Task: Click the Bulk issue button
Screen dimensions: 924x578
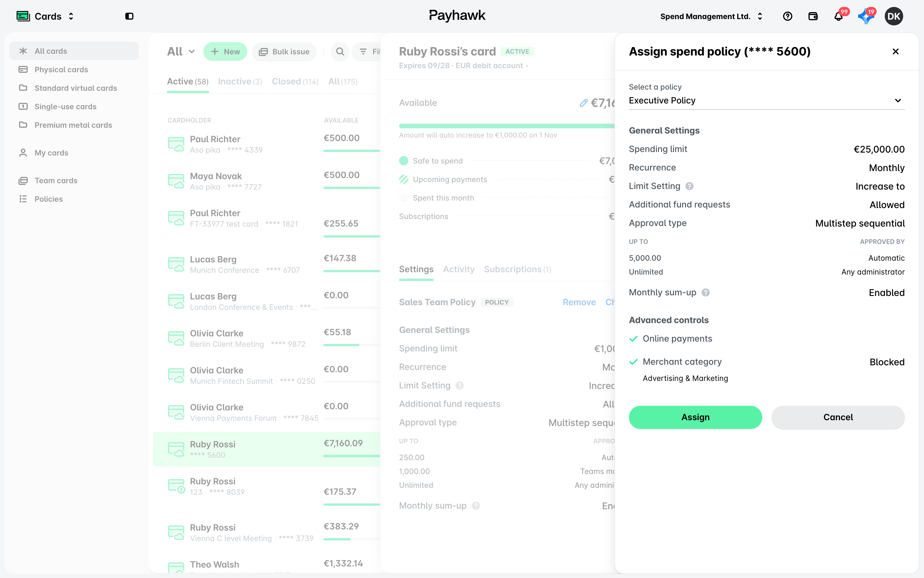Action: coord(284,52)
